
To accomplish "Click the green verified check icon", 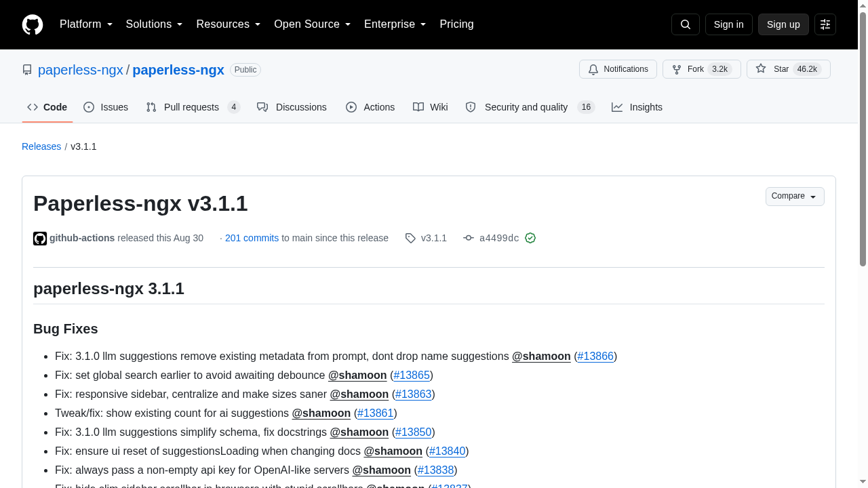I will [x=530, y=238].
